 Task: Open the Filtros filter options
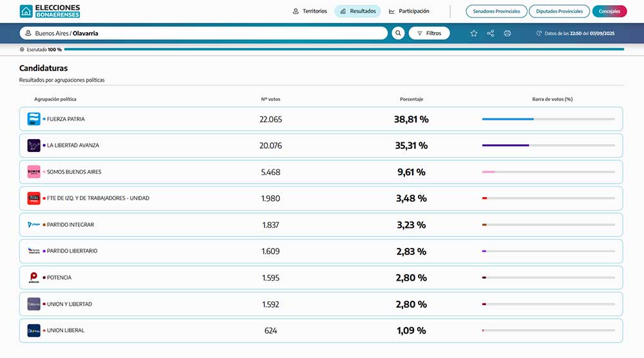coord(429,33)
